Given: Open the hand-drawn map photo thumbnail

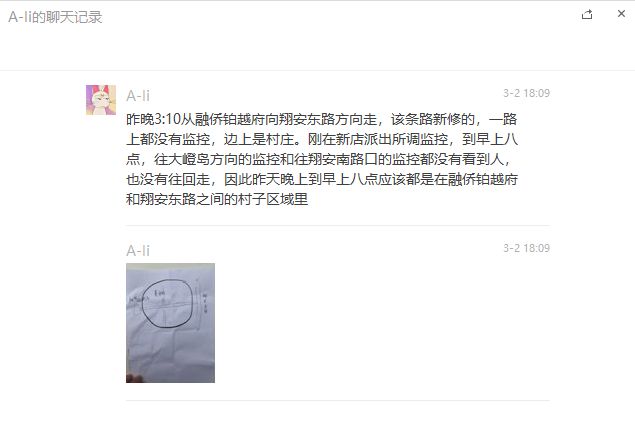Looking at the screenshot, I should (x=170, y=323).
